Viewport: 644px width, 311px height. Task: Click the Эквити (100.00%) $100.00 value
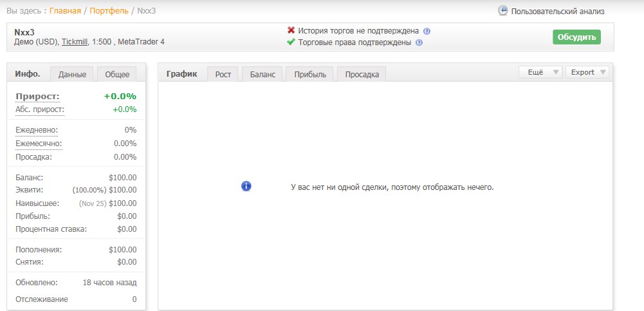pyautogui.click(x=104, y=190)
